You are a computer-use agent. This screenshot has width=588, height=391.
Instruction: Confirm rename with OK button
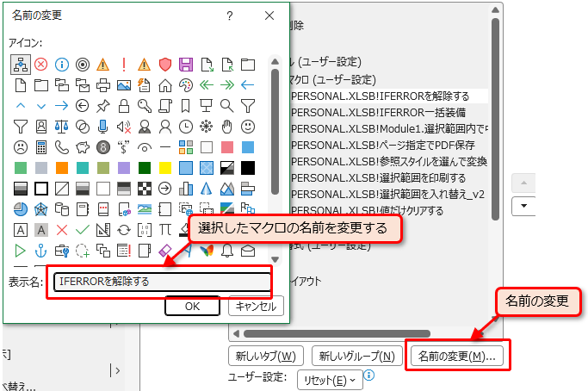click(192, 306)
